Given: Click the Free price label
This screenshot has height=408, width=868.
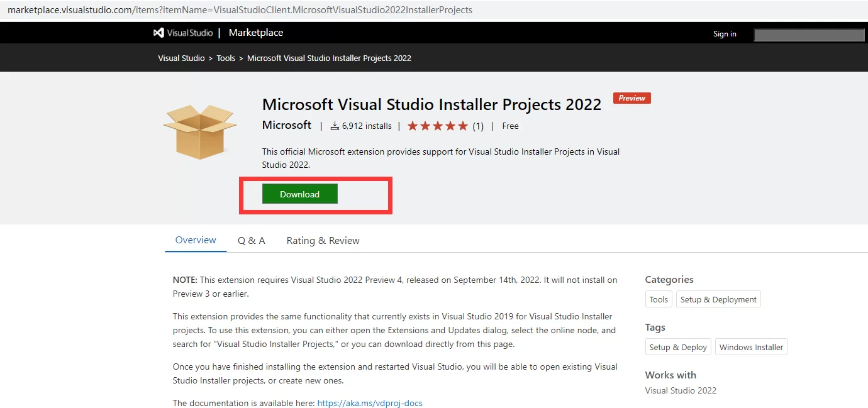Looking at the screenshot, I should [x=510, y=126].
